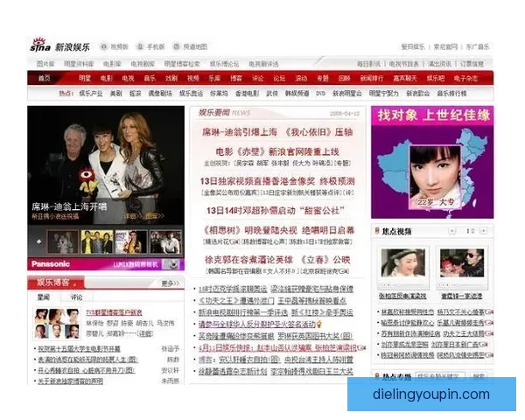This screenshot has height=420, width=525.
Task: Open 演出资讯 link
Action: tap(439, 64)
